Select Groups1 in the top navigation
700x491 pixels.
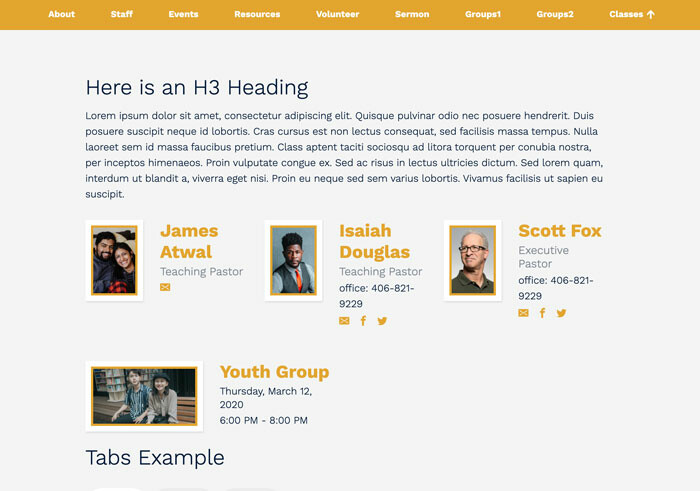483,15
